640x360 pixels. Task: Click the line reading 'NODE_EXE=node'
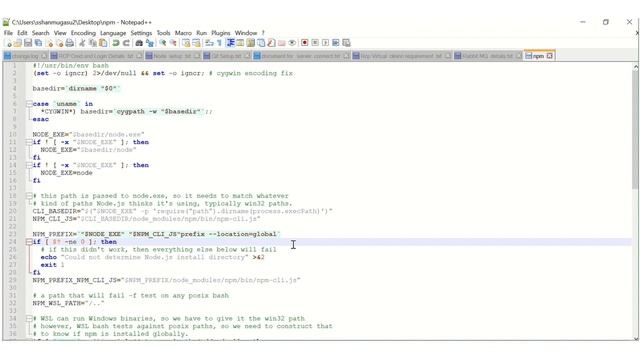pyautogui.click(x=66, y=173)
